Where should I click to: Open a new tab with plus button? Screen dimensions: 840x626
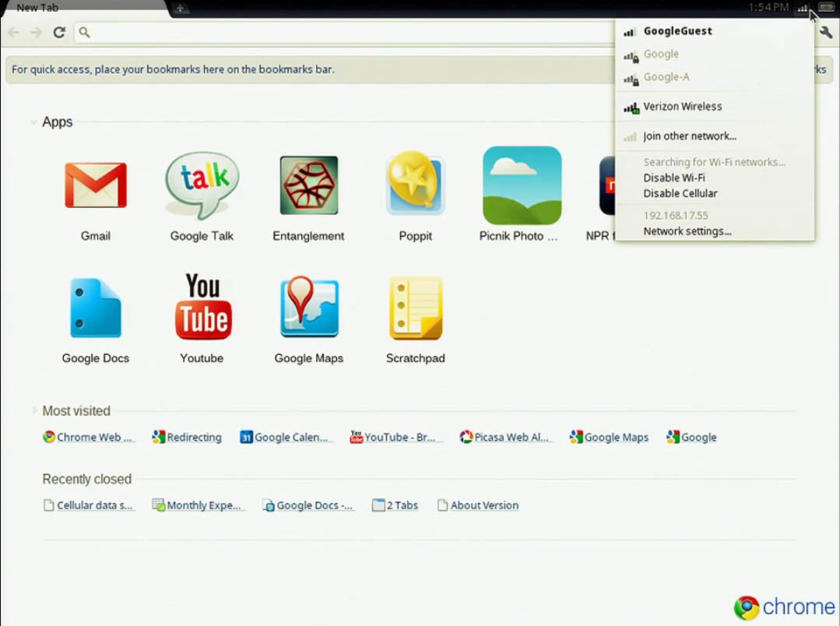[181, 8]
